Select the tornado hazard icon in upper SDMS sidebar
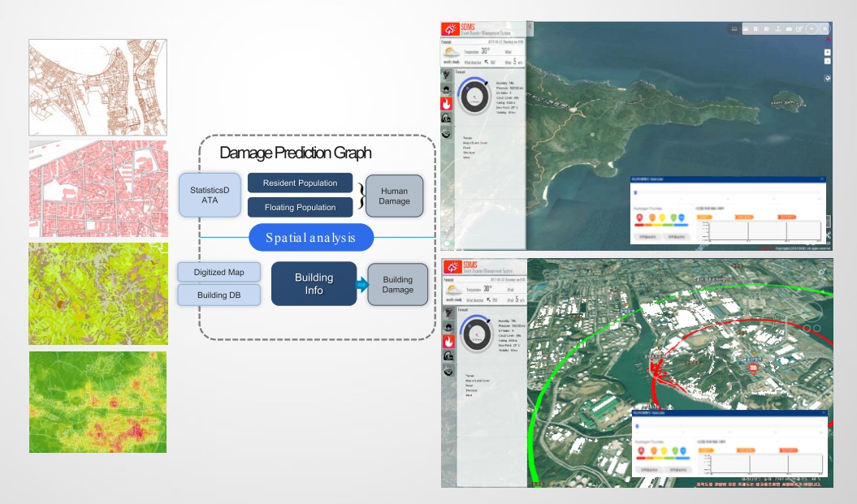The height and width of the screenshot is (504, 857). point(447,75)
